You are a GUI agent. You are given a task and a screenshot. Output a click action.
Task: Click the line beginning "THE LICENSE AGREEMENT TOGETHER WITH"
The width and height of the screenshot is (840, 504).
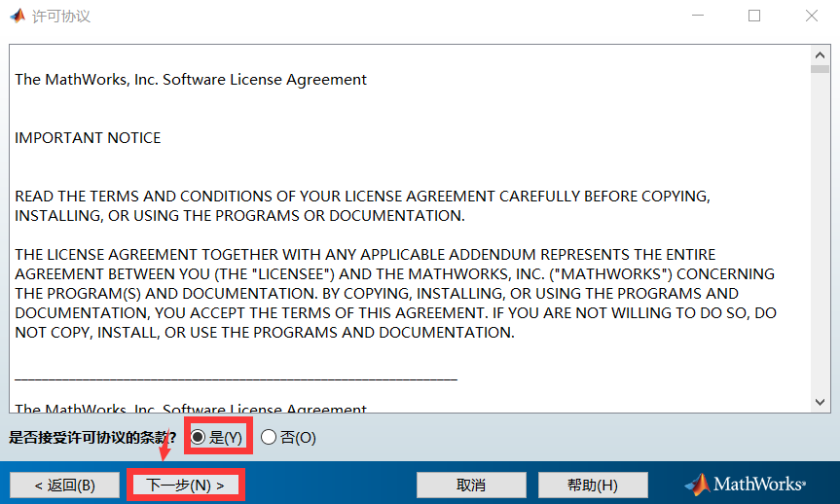coord(365,254)
